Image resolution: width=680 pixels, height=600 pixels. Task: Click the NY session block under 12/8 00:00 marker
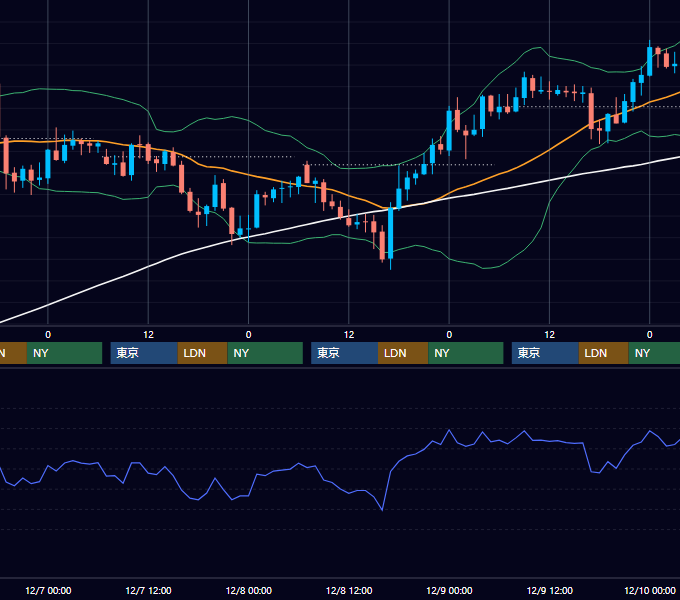(265, 353)
